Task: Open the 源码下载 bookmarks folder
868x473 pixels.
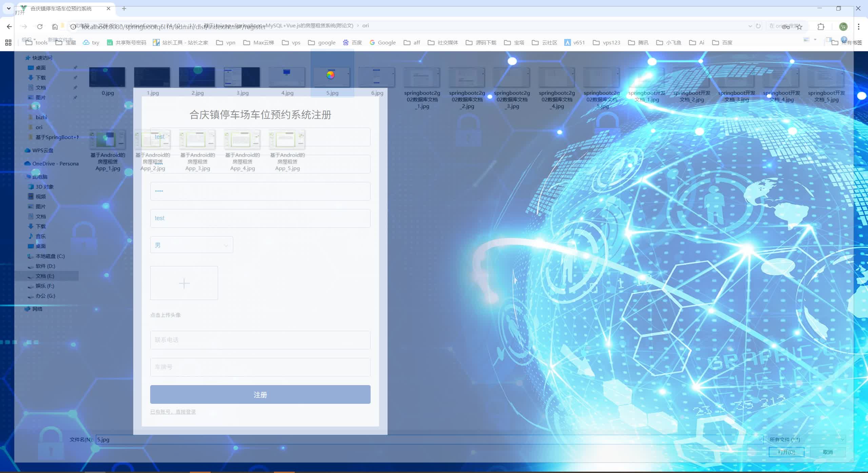Action: 481,42
